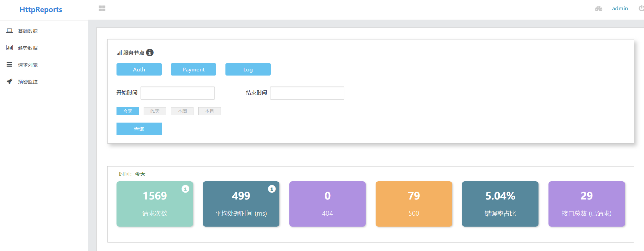Open the 基础数据 menu item

[x=28, y=31]
